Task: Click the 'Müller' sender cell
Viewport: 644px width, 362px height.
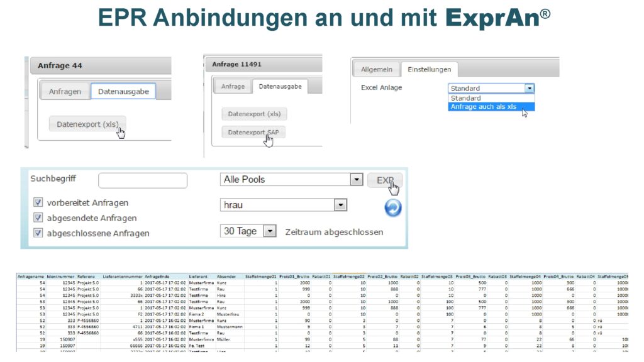Action: click(x=223, y=340)
